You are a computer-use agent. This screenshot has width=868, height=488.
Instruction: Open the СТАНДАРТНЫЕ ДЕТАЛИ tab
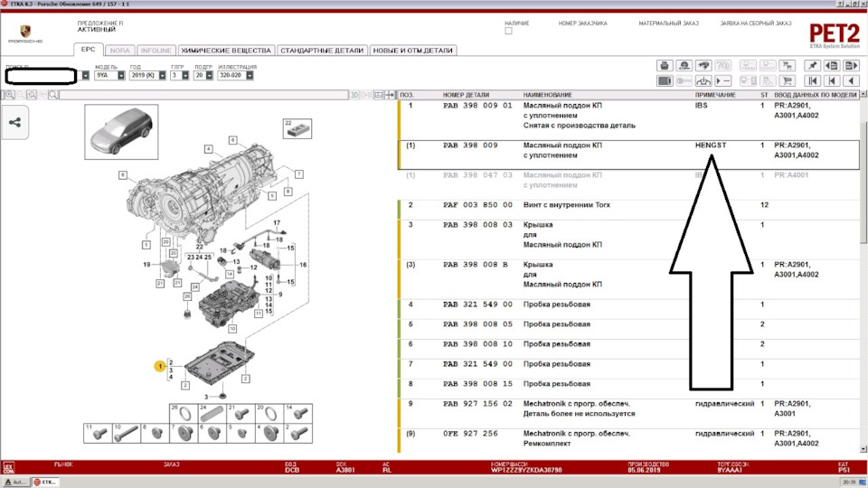pos(322,51)
